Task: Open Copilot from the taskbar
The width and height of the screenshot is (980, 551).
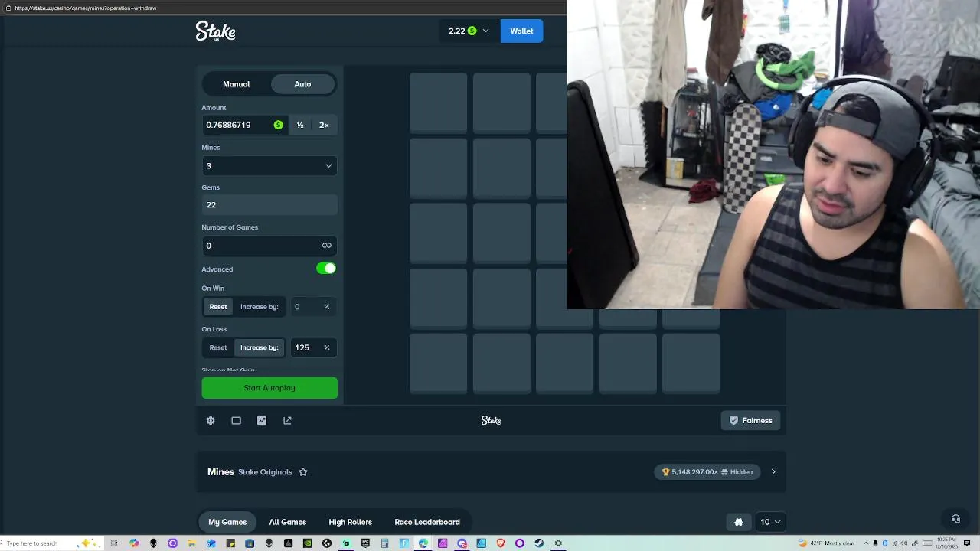Action: pyautogui.click(x=134, y=543)
